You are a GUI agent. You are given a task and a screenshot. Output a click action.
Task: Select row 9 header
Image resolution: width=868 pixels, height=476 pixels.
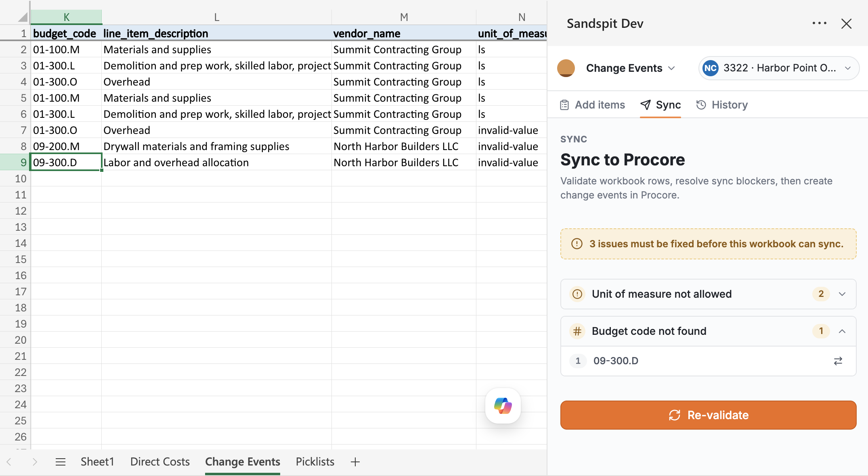(x=15, y=162)
